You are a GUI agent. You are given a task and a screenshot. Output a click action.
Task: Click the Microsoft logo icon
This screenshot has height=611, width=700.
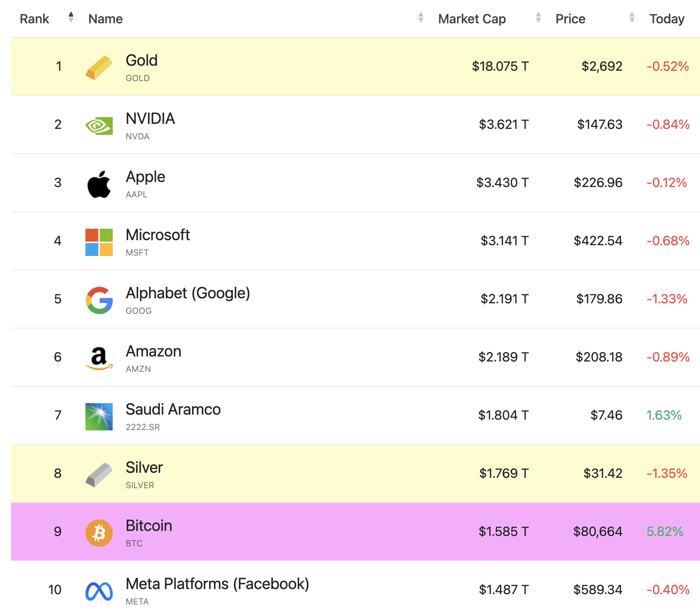(99, 242)
